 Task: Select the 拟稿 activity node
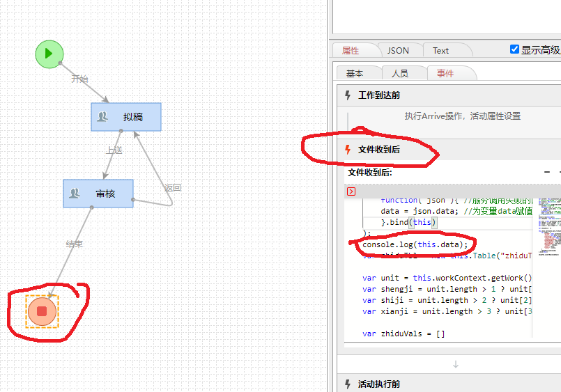[x=126, y=117]
